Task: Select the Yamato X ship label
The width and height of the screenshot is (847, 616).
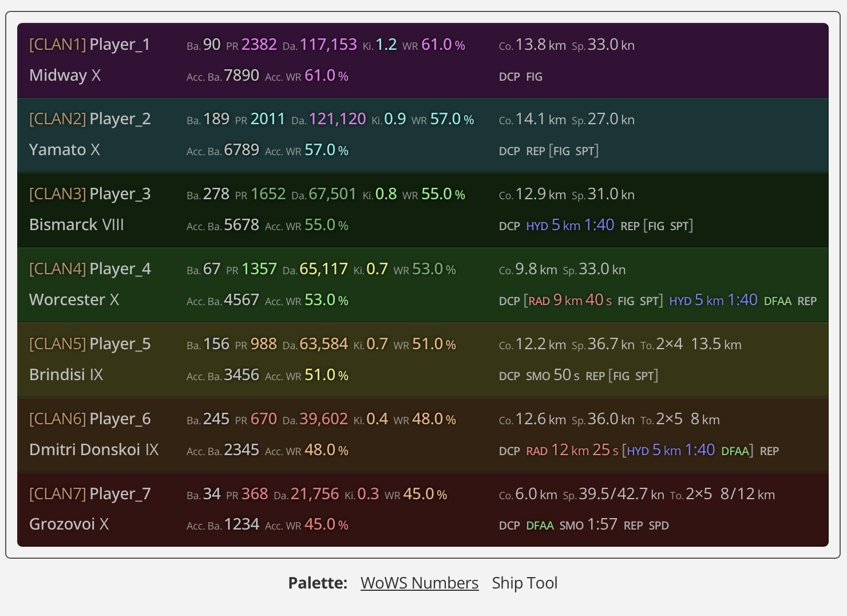Action: 64,149
